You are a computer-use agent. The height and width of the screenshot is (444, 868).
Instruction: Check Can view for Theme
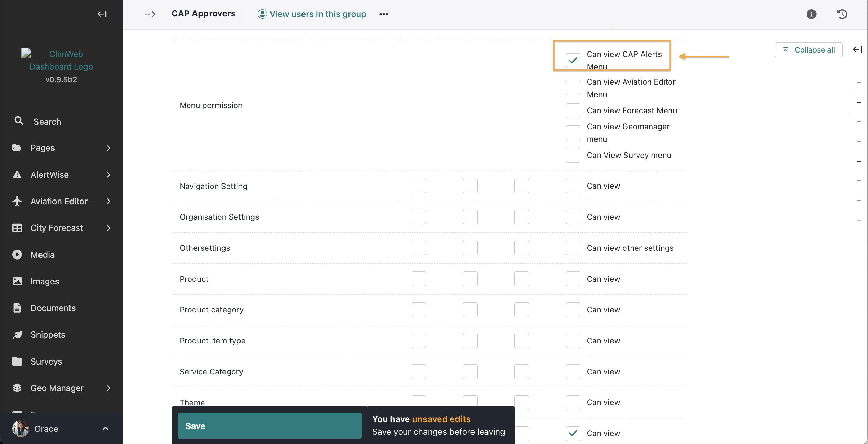pos(573,402)
